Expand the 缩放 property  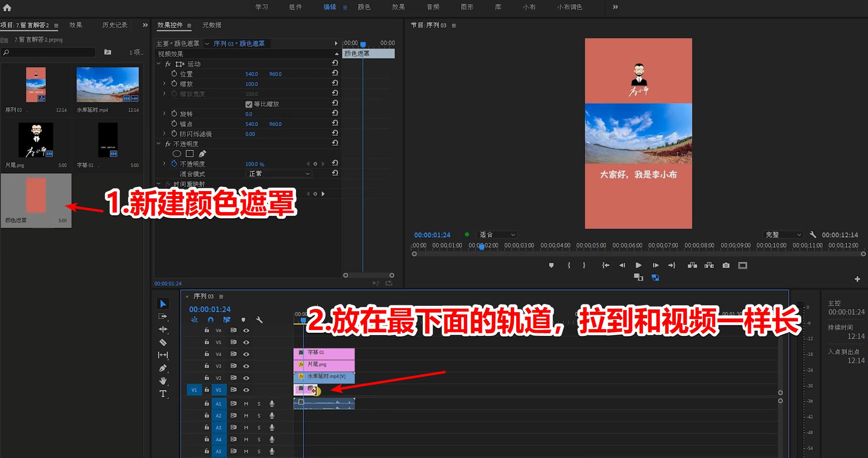(x=164, y=83)
